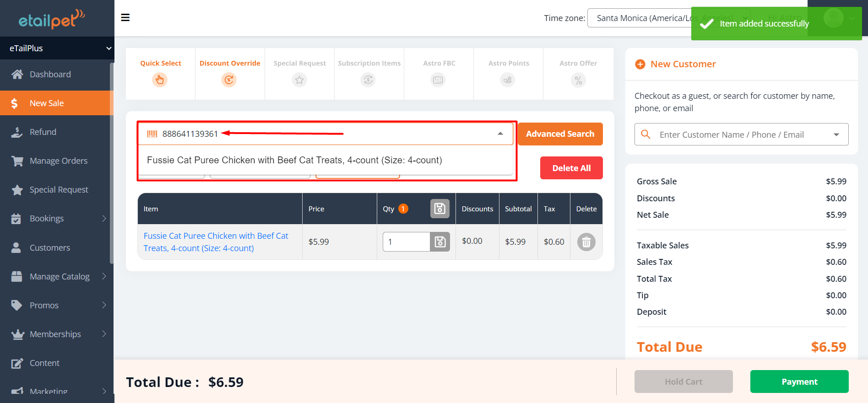
Task: Open customer search dropdown arrow
Action: click(x=836, y=134)
